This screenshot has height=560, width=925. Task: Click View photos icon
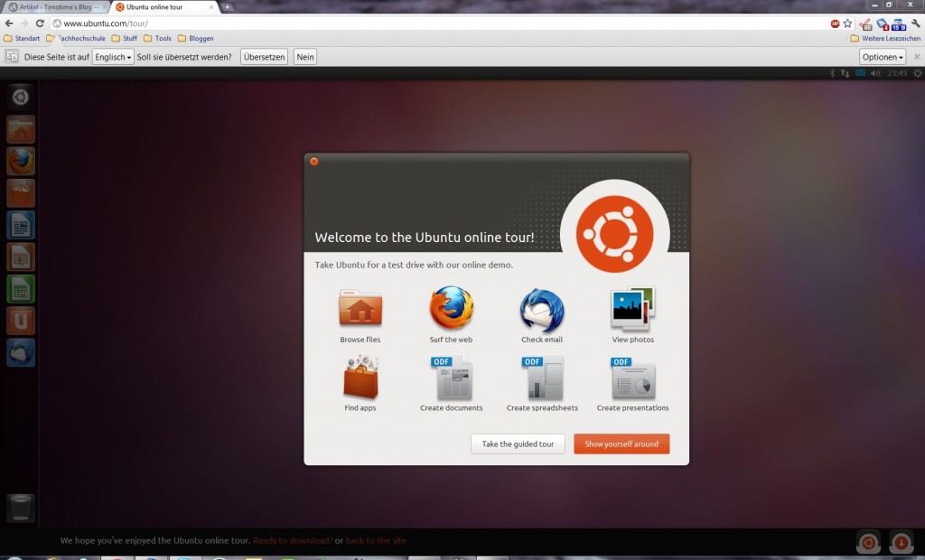(633, 308)
